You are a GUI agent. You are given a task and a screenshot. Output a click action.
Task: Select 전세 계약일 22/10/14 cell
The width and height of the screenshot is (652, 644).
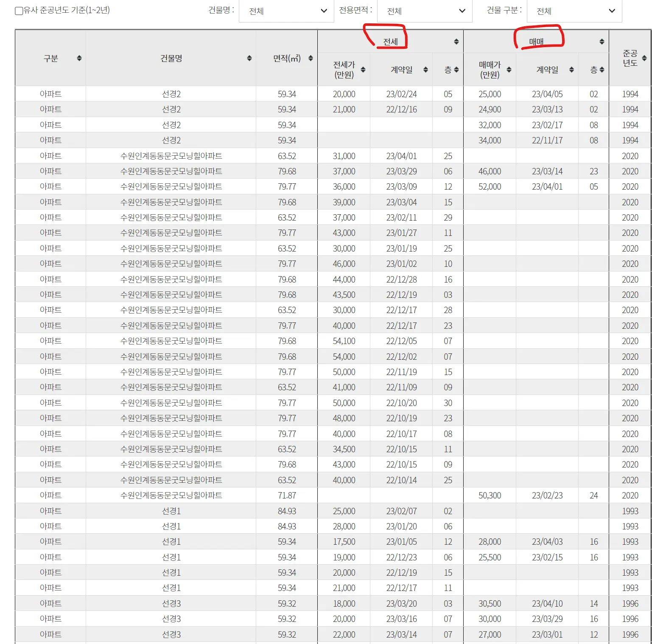tap(401, 480)
